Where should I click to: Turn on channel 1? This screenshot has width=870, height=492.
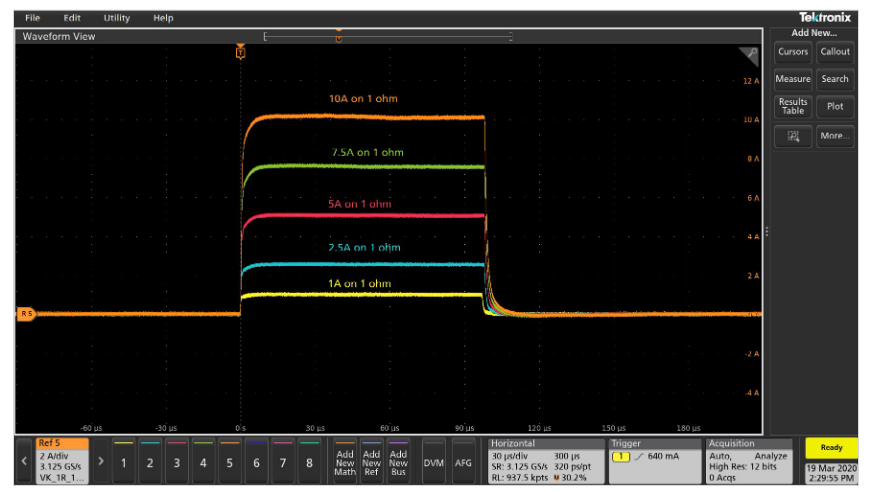pos(123,462)
